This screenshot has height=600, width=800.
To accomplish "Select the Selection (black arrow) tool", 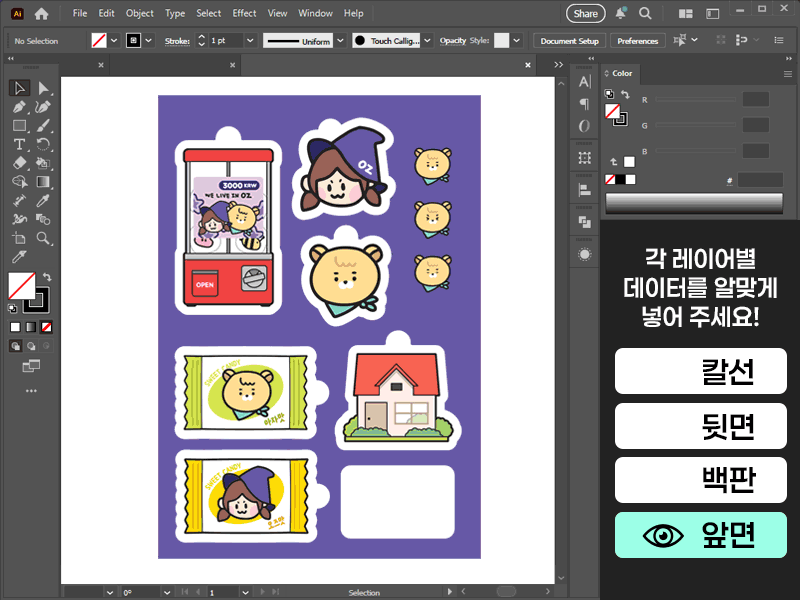I will point(19,88).
